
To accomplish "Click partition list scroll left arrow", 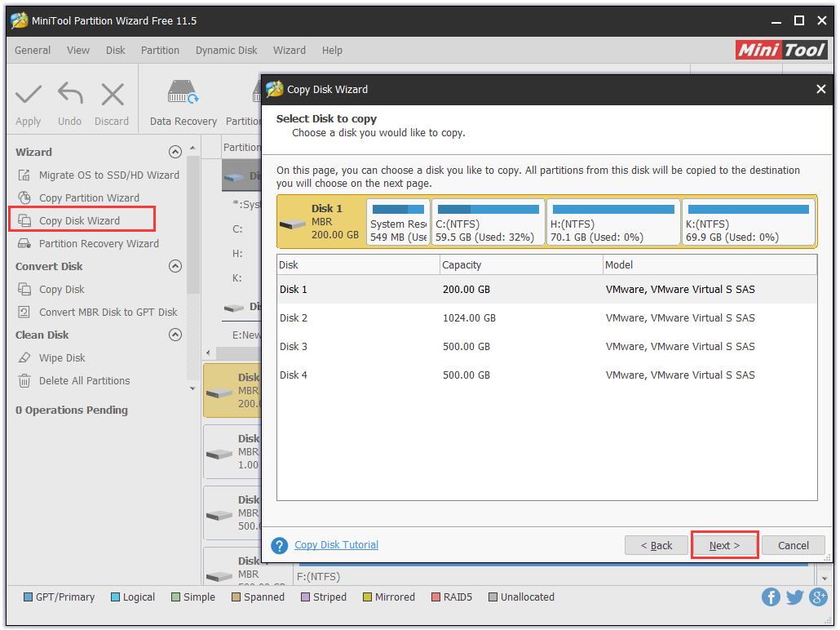I will 209,353.
